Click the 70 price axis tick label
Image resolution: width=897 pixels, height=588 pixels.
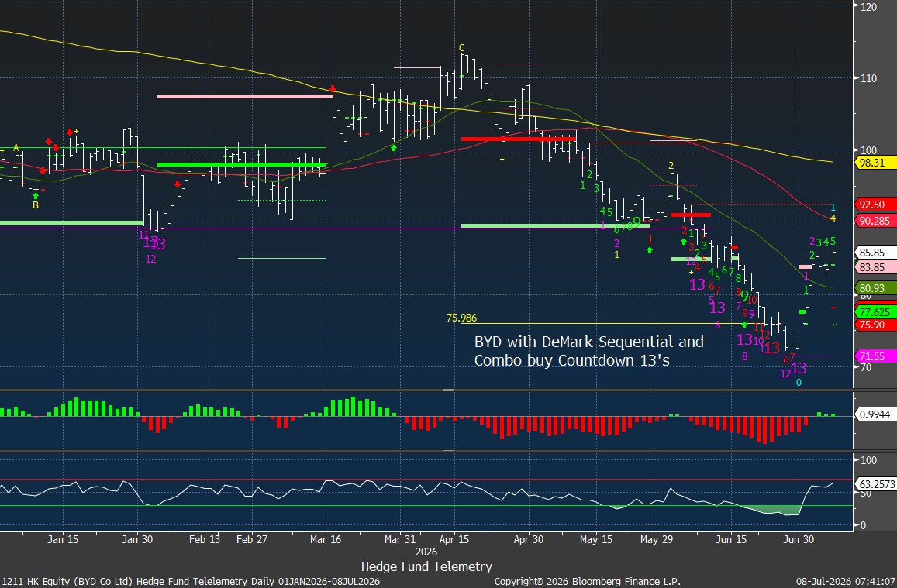[x=865, y=367]
